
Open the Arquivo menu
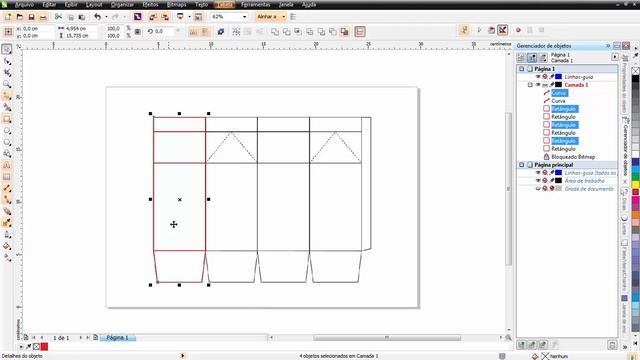(24, 4)
